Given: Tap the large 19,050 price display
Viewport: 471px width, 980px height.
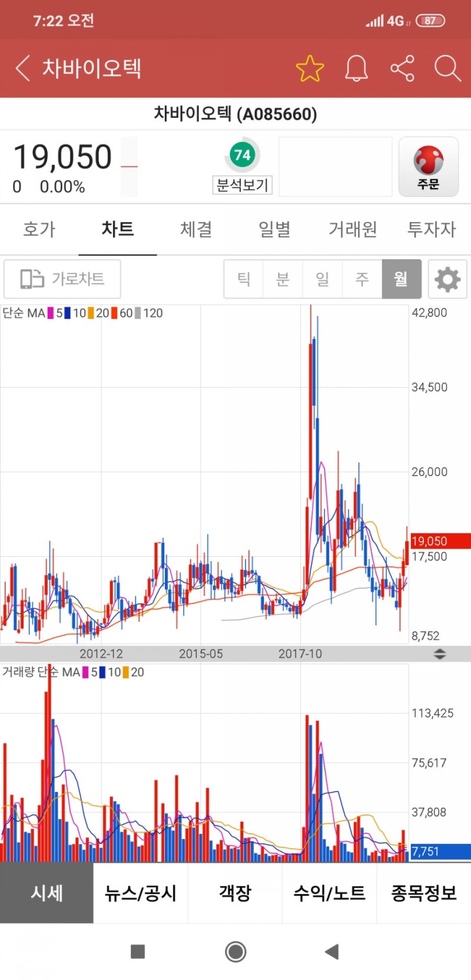Looking at the screenshot, I should 62,157.
